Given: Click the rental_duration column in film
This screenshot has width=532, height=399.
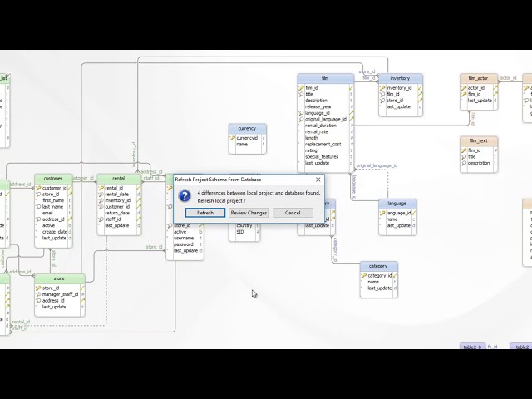Looking at the screenshot, I should [321, 126].
